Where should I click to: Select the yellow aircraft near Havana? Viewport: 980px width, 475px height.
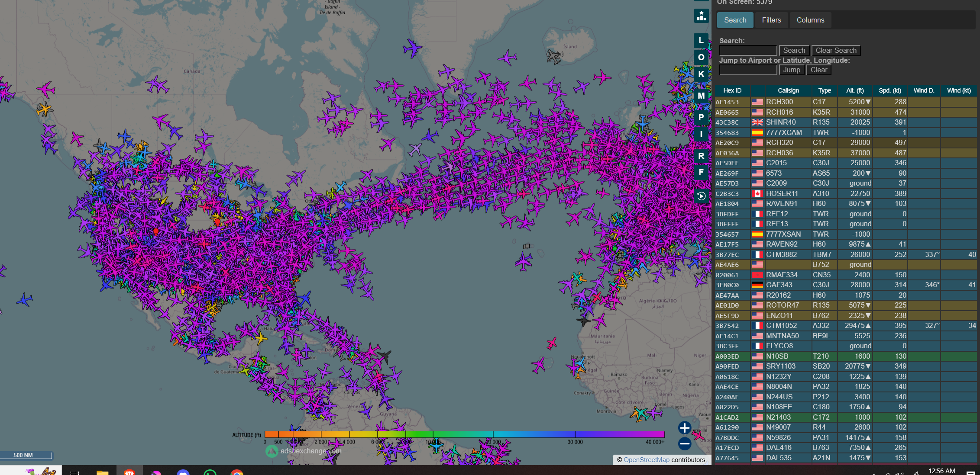coord(261,337)
